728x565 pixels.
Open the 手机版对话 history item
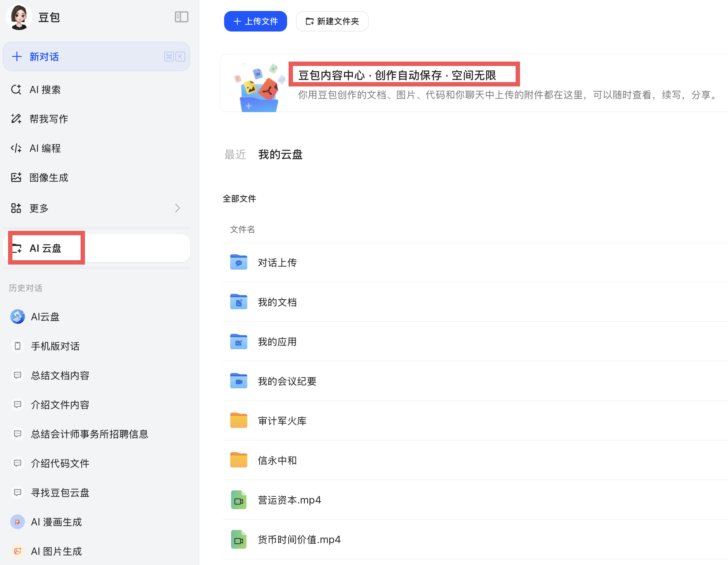tap(96, 346)
